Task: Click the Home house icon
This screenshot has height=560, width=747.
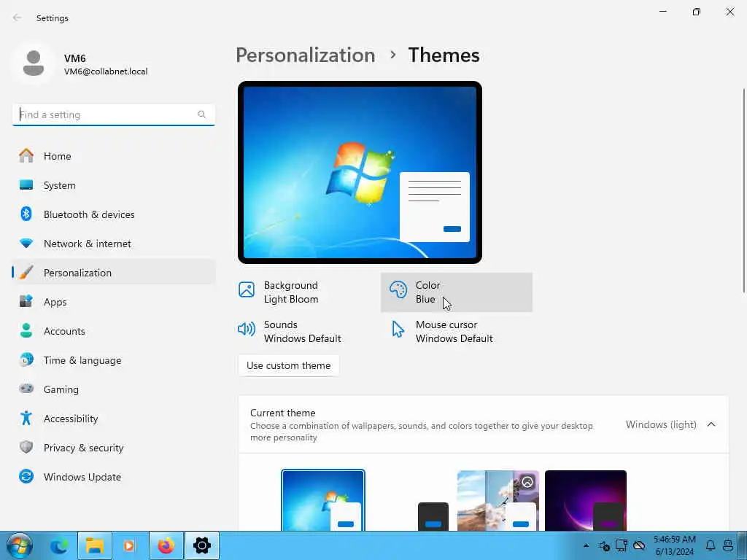Action: click(x=26, y=156)
